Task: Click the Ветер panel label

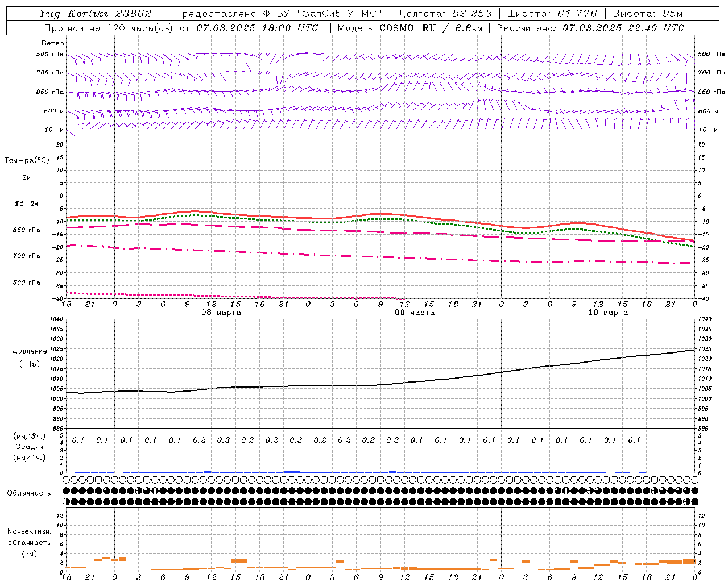Action: (x=53, y=43)
